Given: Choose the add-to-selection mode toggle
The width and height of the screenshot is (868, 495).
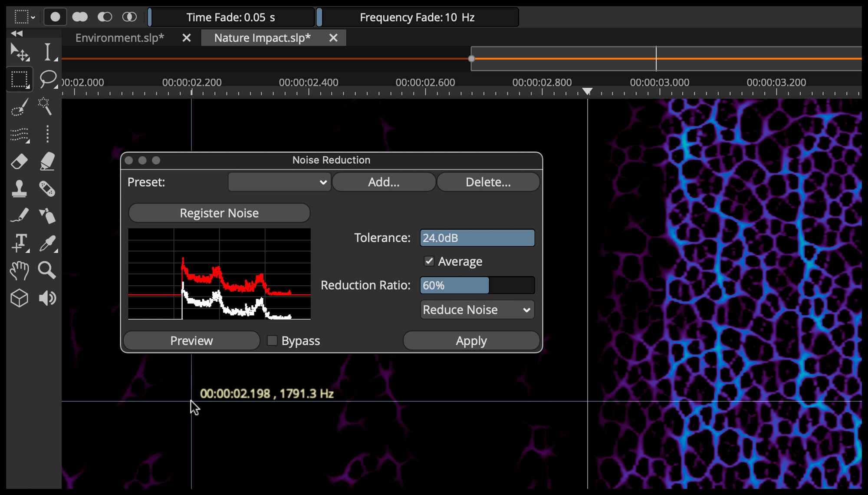Looking at the screenshot, I should coord(80,17).
